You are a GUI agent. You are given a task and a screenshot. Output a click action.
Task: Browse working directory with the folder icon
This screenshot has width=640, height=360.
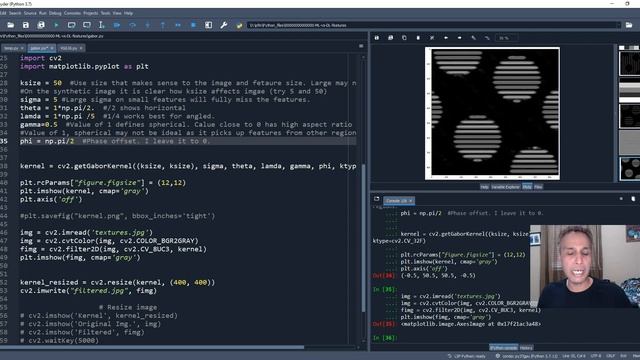point(629,25)
